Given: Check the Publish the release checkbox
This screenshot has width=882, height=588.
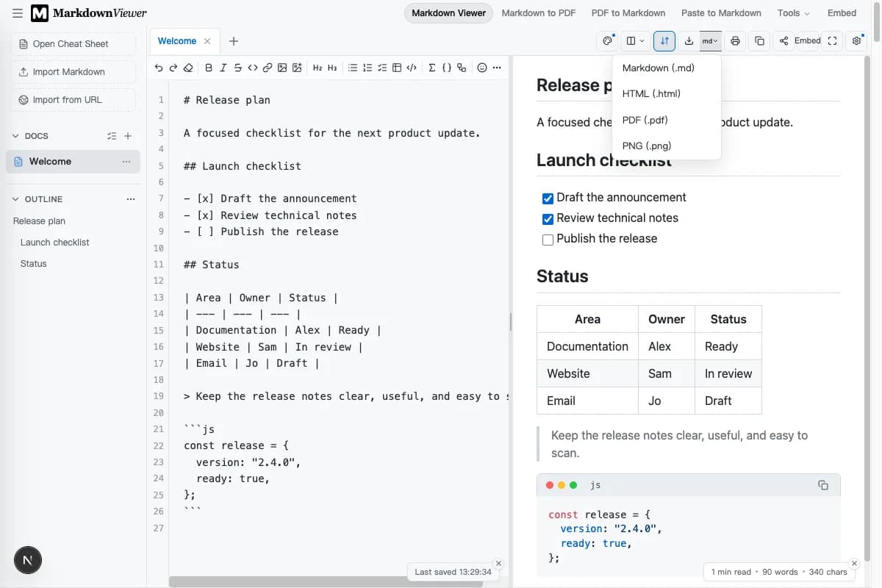Looking at the screenshot, I should (x=548, y=240).
